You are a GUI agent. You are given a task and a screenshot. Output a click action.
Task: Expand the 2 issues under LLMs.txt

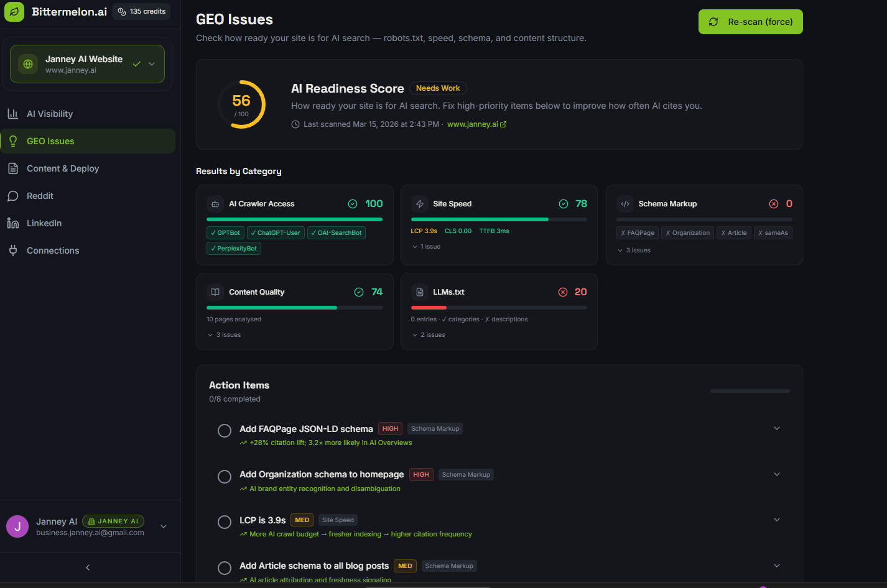tap(429, 335)
